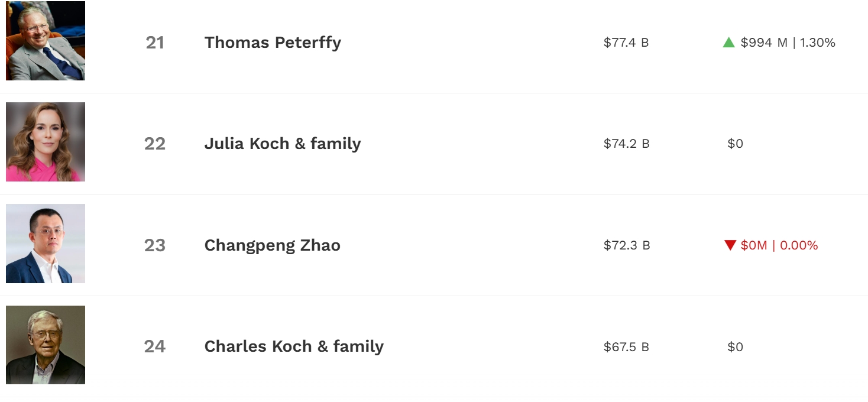Select the $74.2 B net worth value
This screenshot has width=868, height=402.
627,144
